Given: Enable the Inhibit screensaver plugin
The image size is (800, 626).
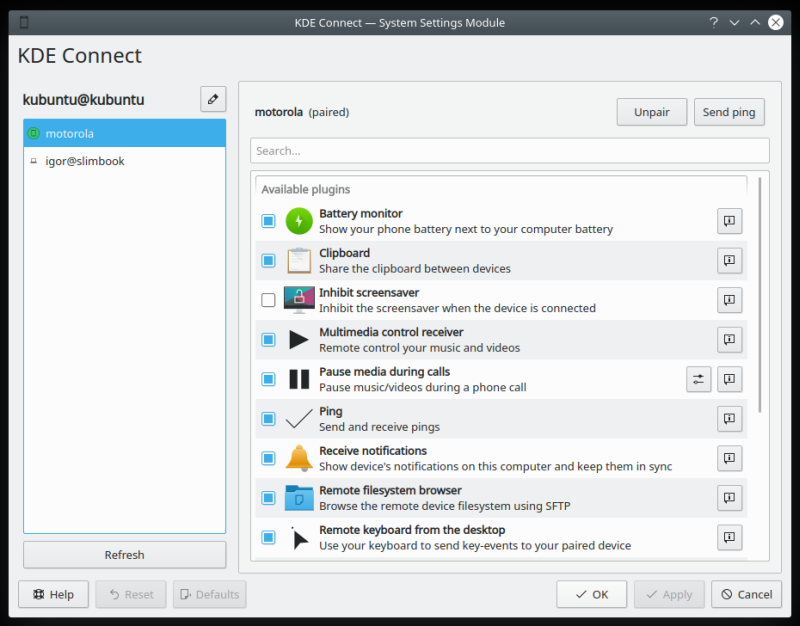Looking at the screenshot, I should pos(268,300).
